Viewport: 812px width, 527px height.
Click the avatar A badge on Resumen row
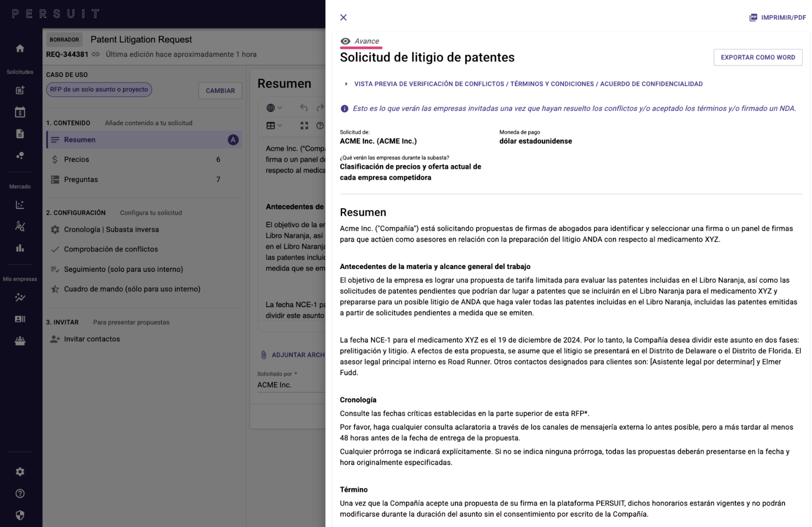coord(233,140)
